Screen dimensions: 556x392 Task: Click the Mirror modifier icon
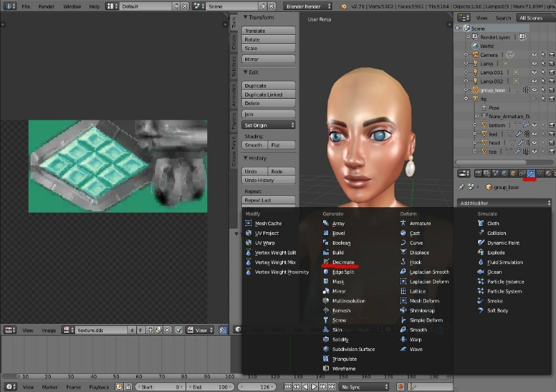(326, 291)
